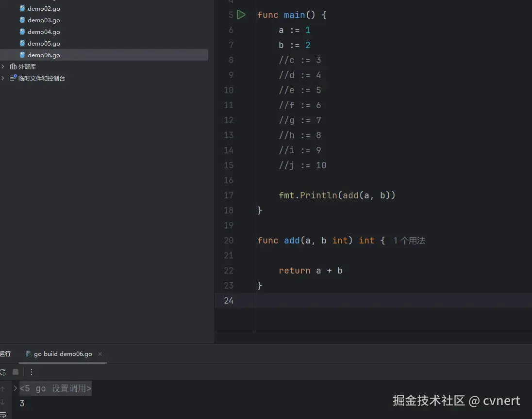The height and width of the screenshot is (419, 532).
Task: Open more run actions menu
Action: point(32,372)
